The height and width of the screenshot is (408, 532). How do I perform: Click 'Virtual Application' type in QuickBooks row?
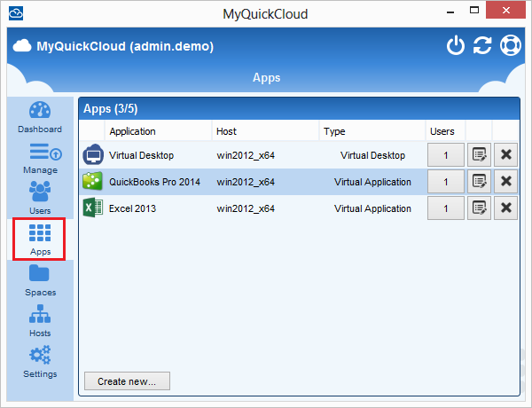(x=372, y=182)
